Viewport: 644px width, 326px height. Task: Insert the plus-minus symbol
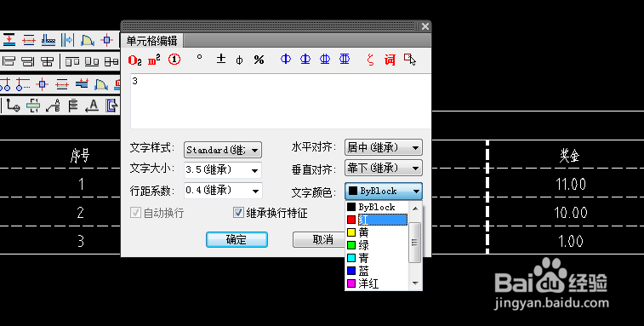click(221, 60)
